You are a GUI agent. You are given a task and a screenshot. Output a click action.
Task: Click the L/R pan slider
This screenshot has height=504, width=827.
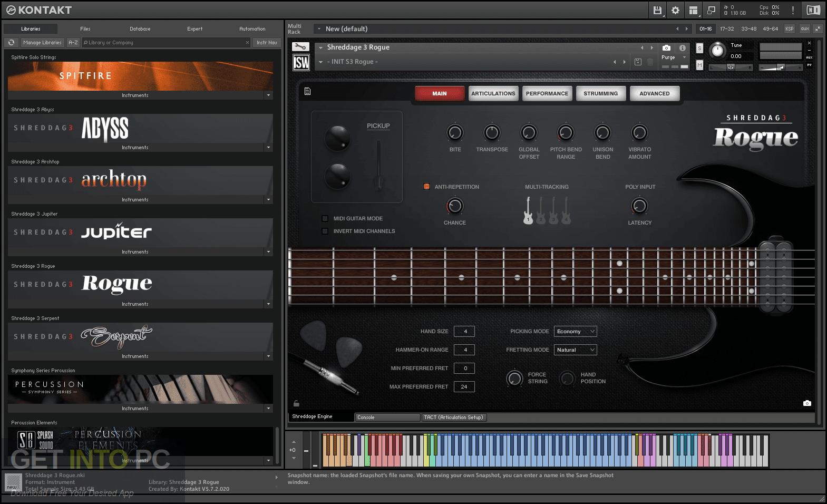click(x=731, y=67)
